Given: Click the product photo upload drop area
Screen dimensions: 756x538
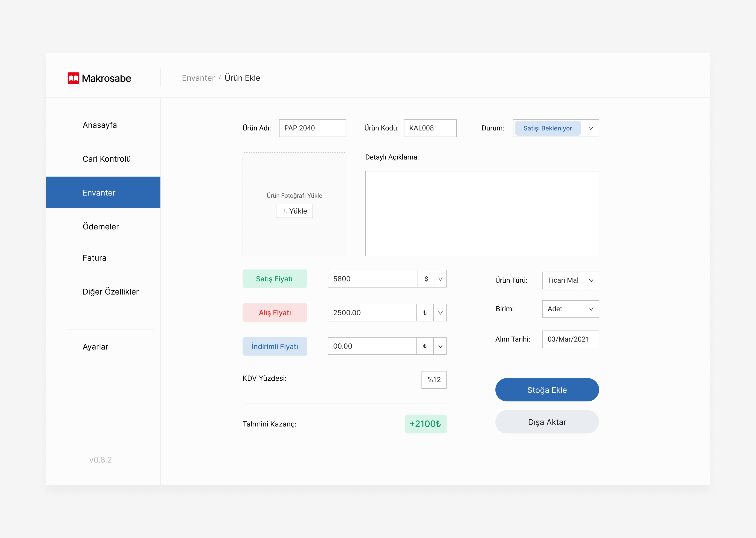Looking at the screenshot, I should tap(294, 204).
